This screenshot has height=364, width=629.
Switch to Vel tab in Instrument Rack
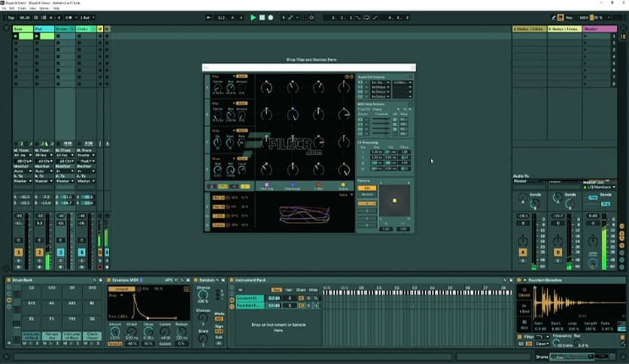pos(289,290)
